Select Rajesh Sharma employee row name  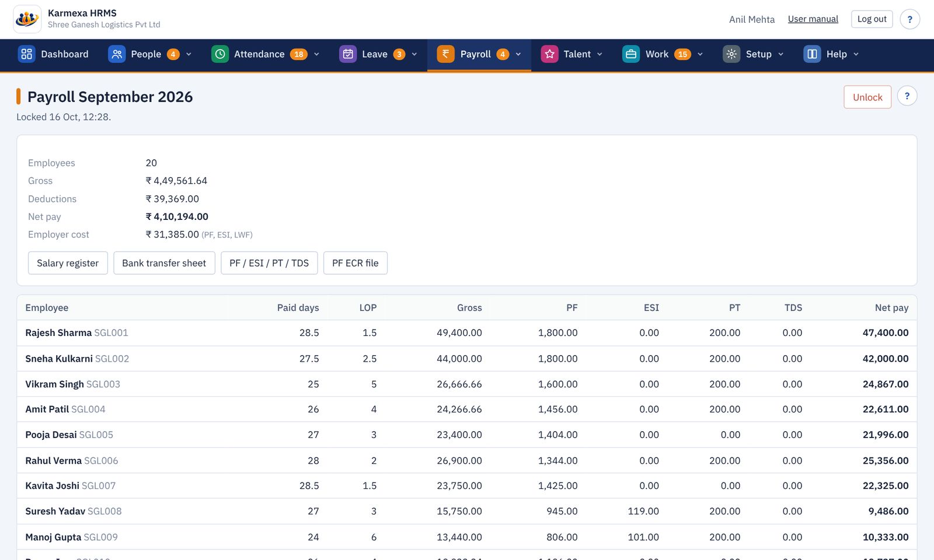(58, 333)
